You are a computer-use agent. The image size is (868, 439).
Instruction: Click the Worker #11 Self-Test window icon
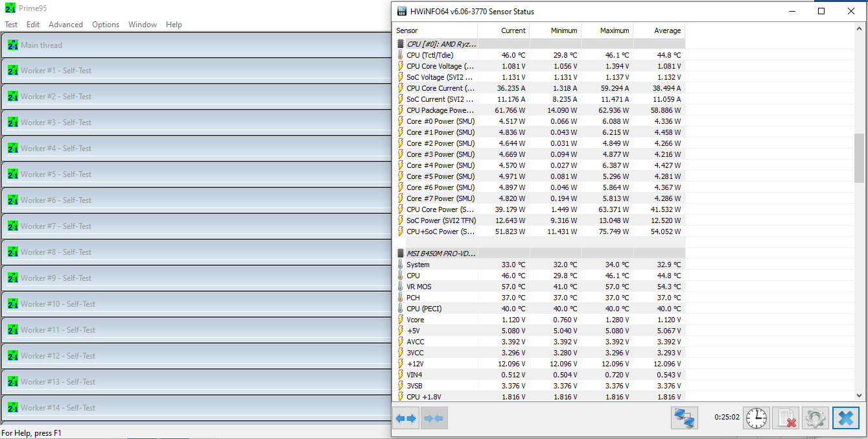tap(13, 330)
